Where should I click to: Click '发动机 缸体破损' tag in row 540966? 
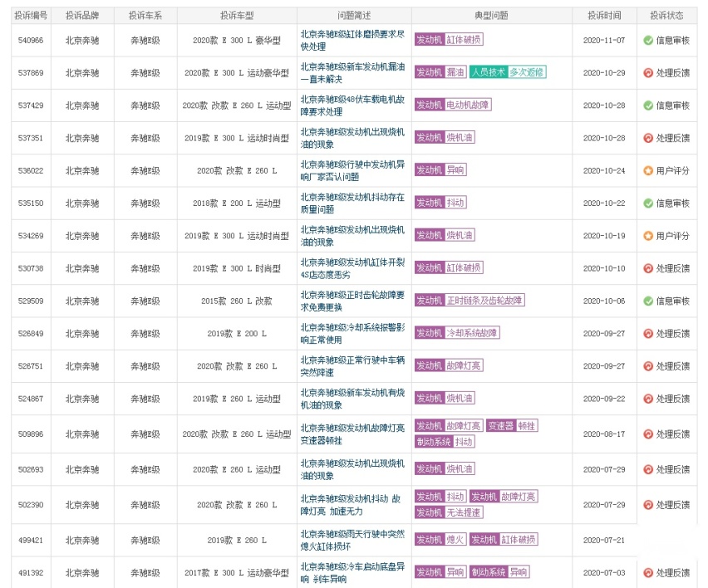tap(449, 39)
